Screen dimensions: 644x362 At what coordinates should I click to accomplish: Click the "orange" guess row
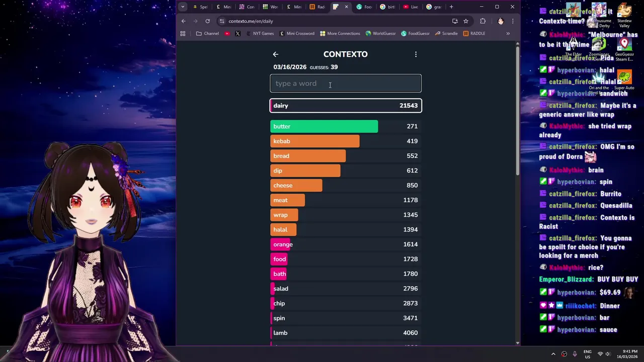pos(346,244)
